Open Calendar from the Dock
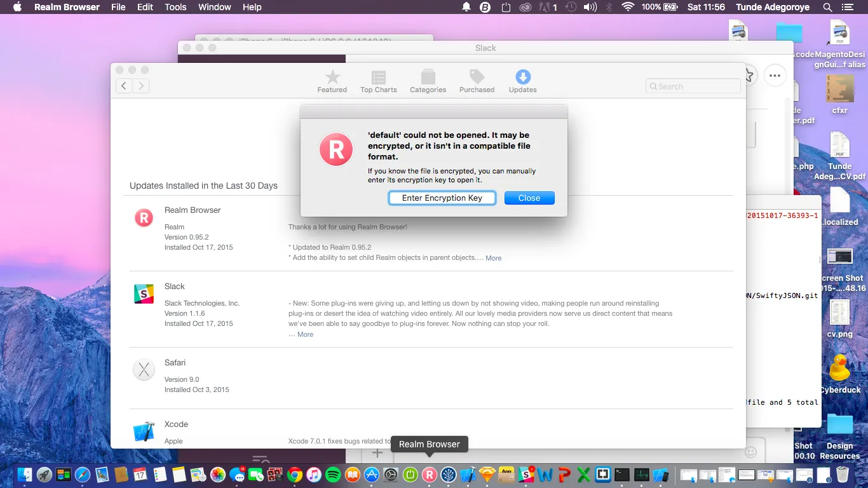Screen dimensions: 868x488 click(x=140, y=474)
